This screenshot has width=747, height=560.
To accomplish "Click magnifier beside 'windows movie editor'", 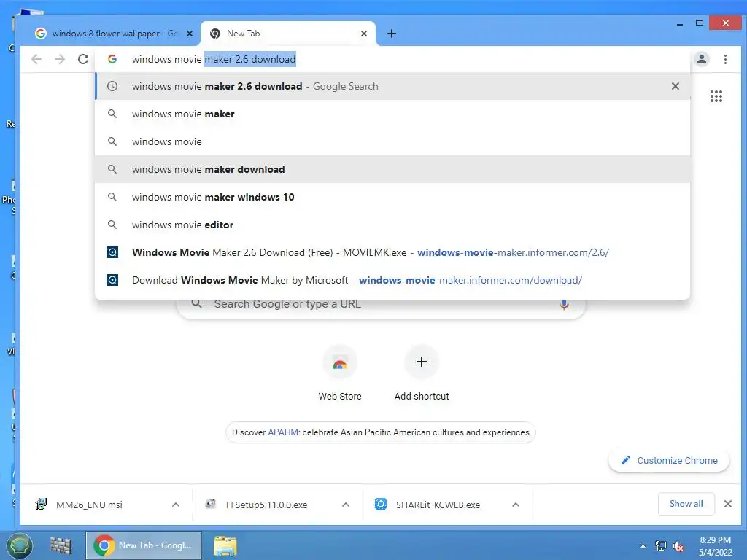I will (x=112, y=225).
